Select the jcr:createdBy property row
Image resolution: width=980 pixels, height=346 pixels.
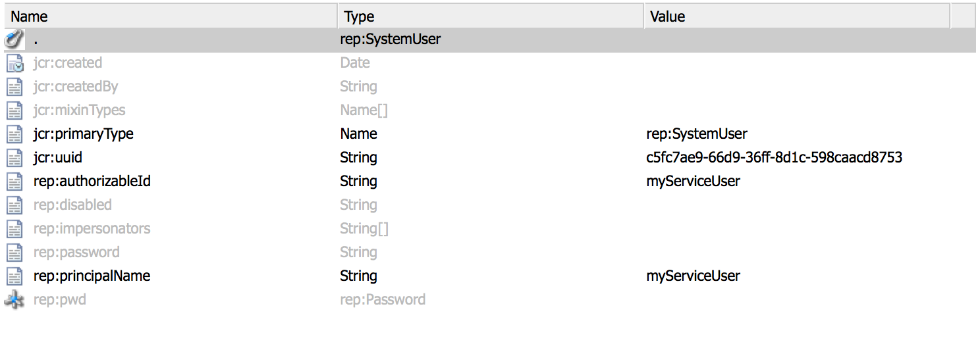coord(76,87)
